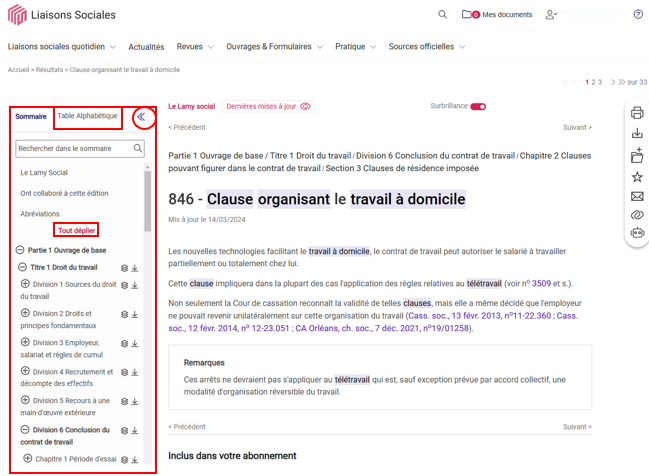Send the document by email icon
649x476 pixels.
pos(637,196)
